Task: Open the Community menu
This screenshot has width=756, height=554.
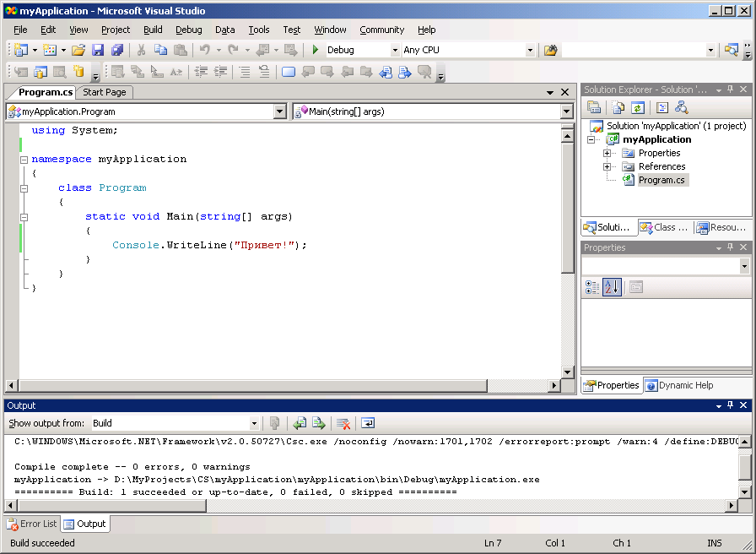Action: click(382, 30)
